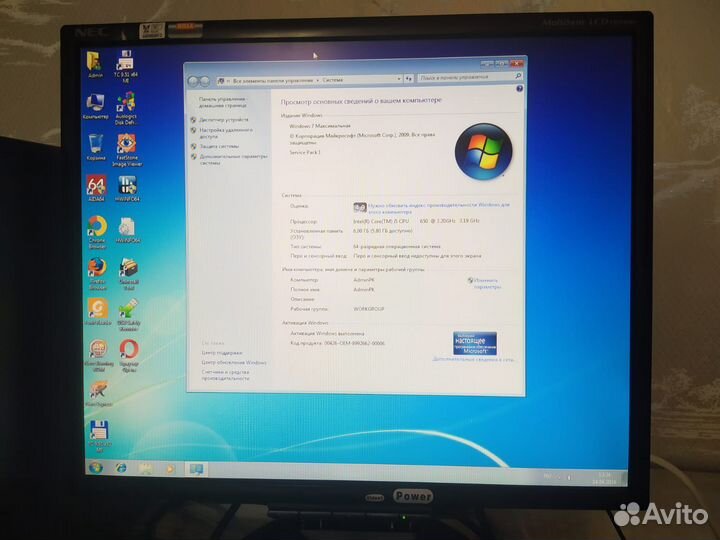The width and height of the screenshot is (720, 540).
Task: Open the Корзина recycle bin
Action: (x=96, y=147)
